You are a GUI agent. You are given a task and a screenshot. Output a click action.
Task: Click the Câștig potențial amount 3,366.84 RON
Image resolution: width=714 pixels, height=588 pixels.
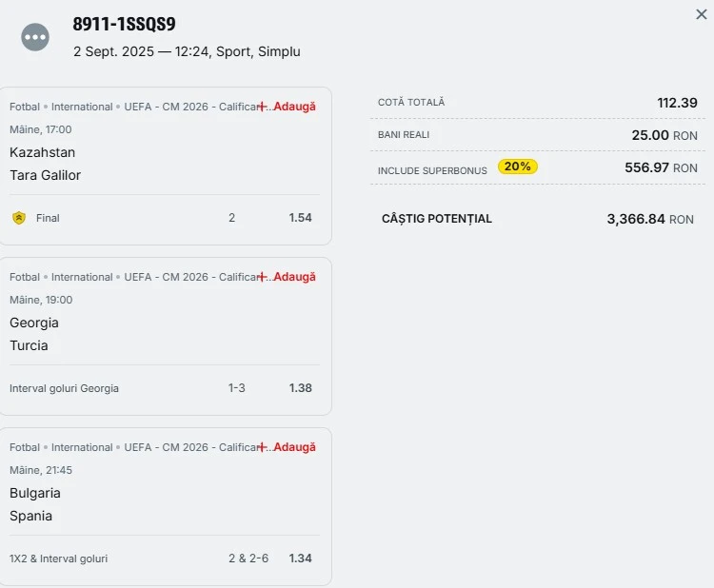tap(650, 219)
